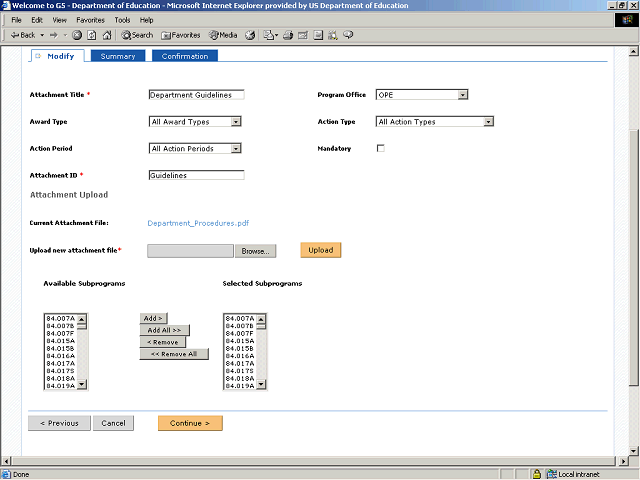640x480 pixels.
Task: Click the < Remove button
Action: (162, 342)
